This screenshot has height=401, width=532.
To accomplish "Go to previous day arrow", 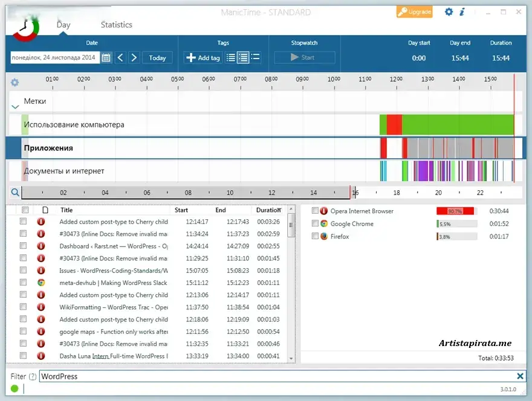I will click(120, 58).
